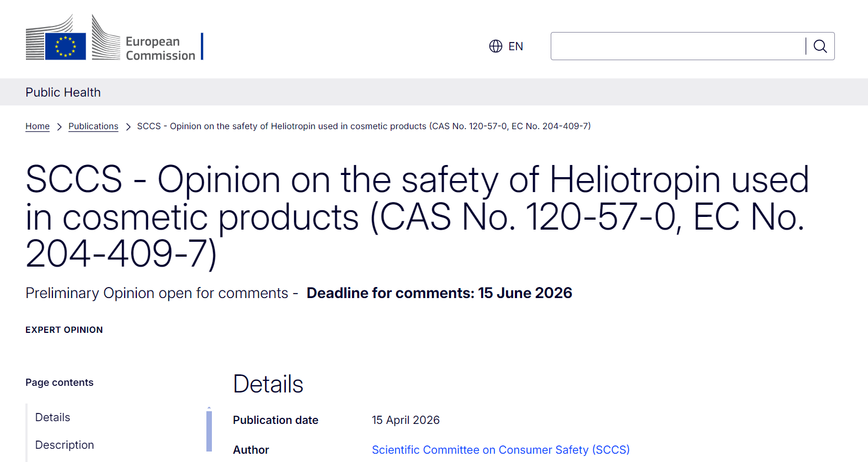Click the globe language icon
868x462 pixels.
(x=496, y=46)
